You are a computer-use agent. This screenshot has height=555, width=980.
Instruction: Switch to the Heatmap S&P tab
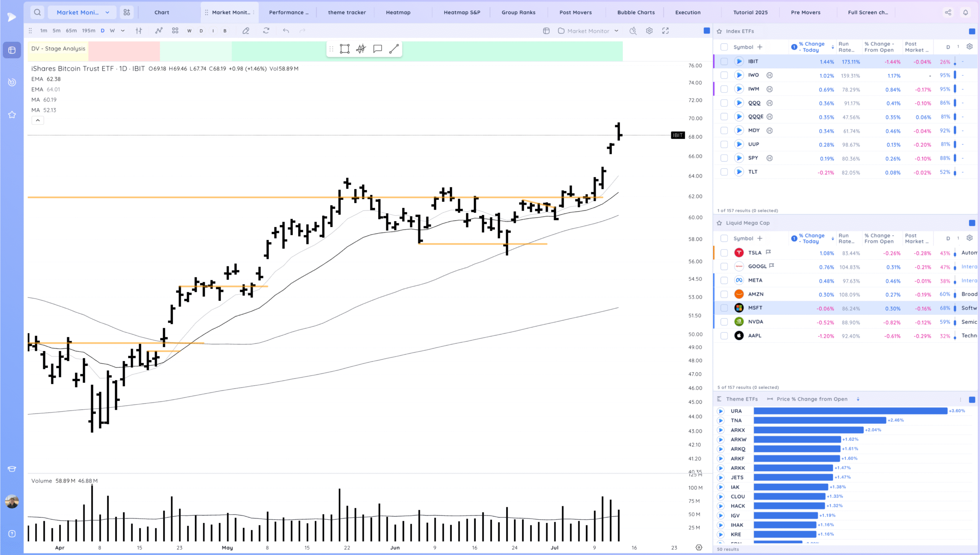[462, 12]
